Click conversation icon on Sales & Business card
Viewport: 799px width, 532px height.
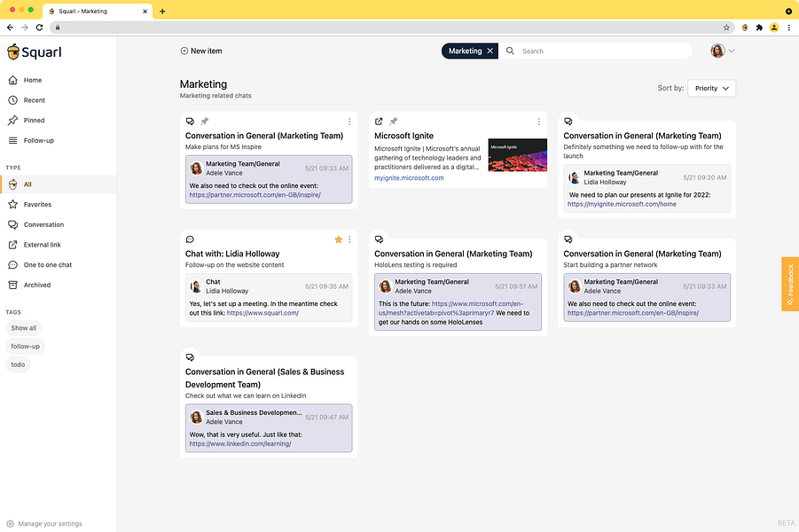pos(190,357)
